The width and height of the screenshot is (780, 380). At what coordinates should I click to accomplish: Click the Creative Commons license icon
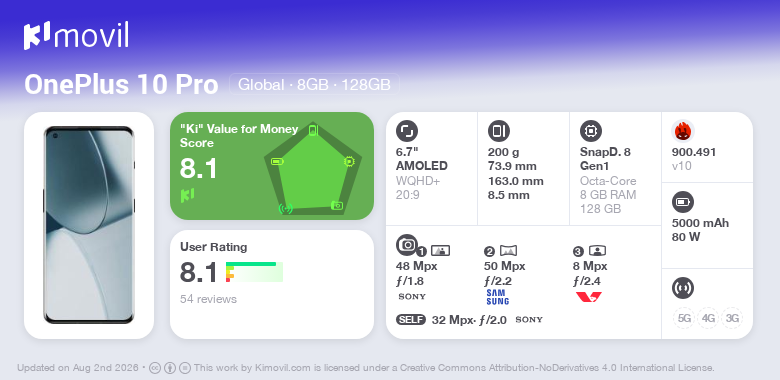click(155, 368)
